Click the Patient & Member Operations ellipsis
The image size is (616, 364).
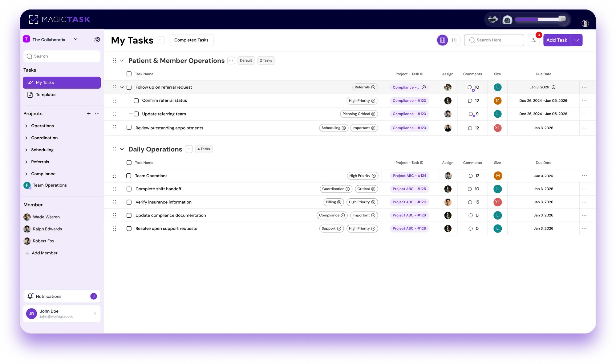pos(231,60)
